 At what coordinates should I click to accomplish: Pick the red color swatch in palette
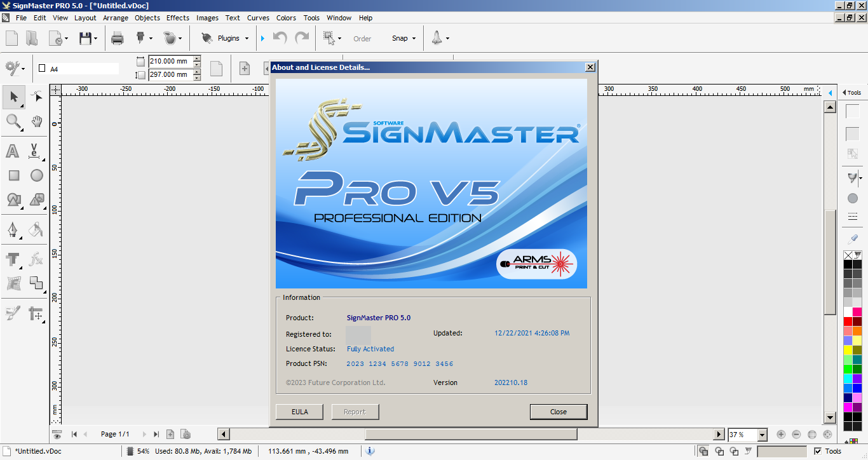coord(848,321)
